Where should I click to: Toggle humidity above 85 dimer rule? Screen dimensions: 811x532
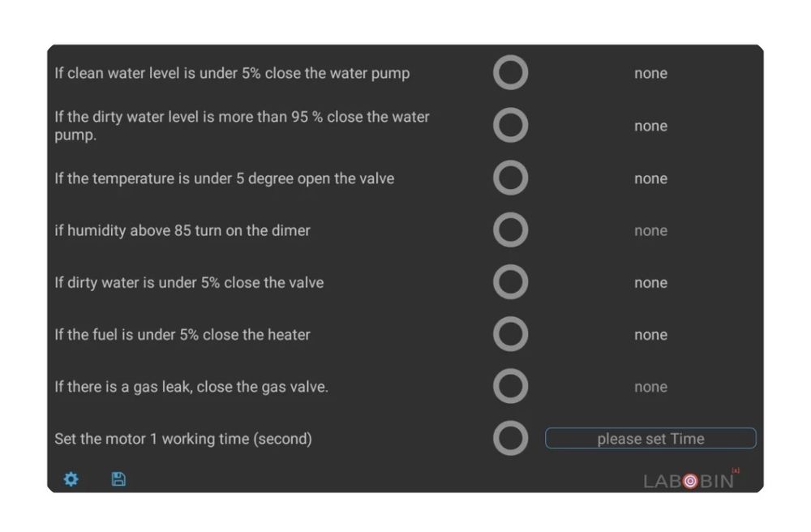[x=510, y=230]
